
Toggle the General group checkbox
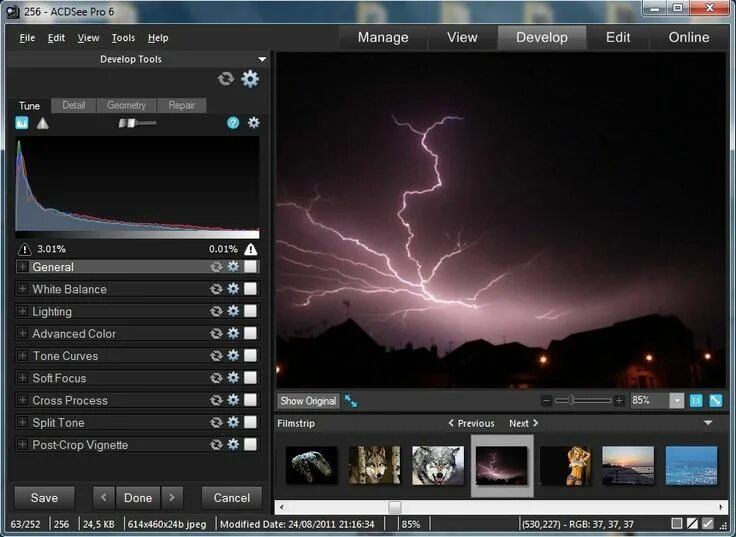click(251, 267)
